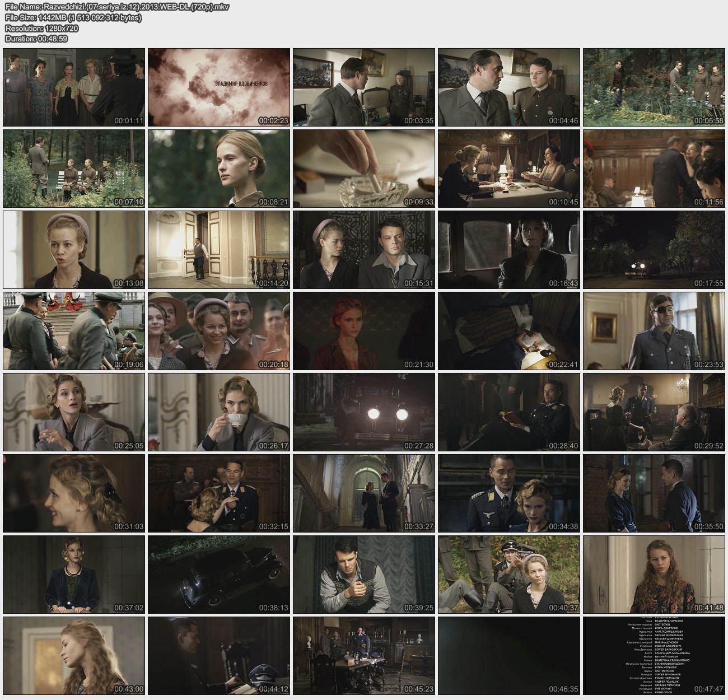Click the officer cap on desk frame 00:44:12

tap(219, 655)
